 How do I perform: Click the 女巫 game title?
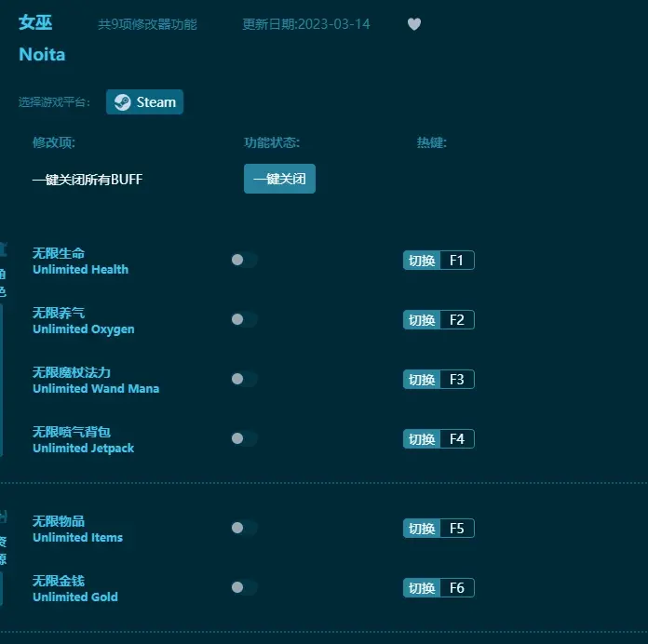point(35,22)
